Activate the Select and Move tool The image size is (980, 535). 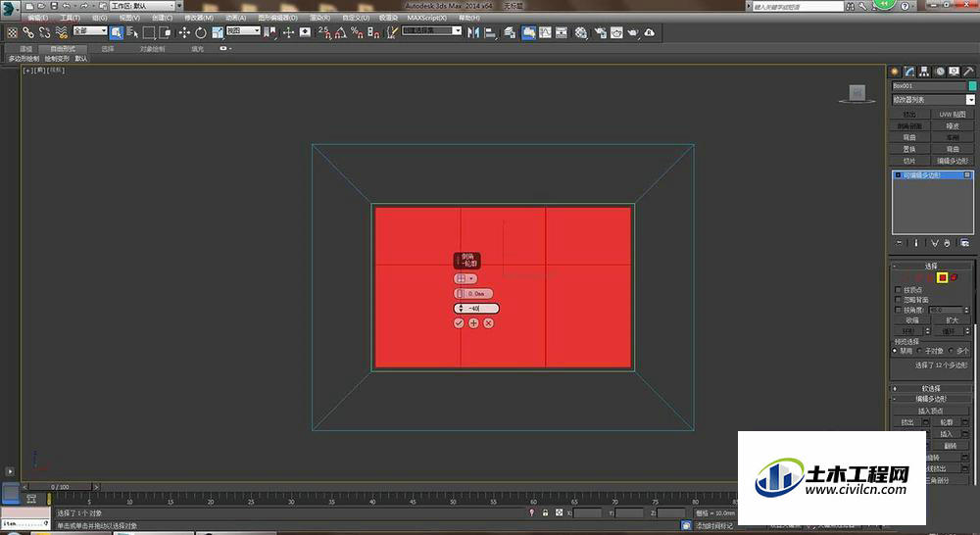(x=184, y=32)
